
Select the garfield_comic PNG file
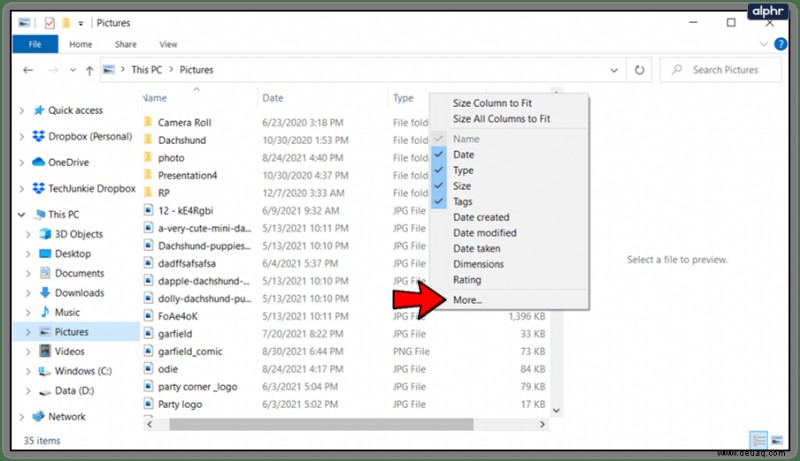tap(190, 351)
